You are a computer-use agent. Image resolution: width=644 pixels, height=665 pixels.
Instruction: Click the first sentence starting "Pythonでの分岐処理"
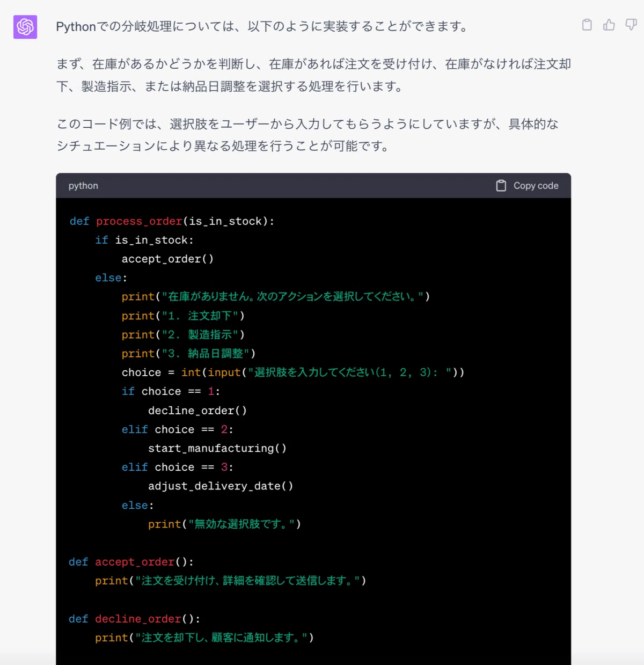(263, 26)
